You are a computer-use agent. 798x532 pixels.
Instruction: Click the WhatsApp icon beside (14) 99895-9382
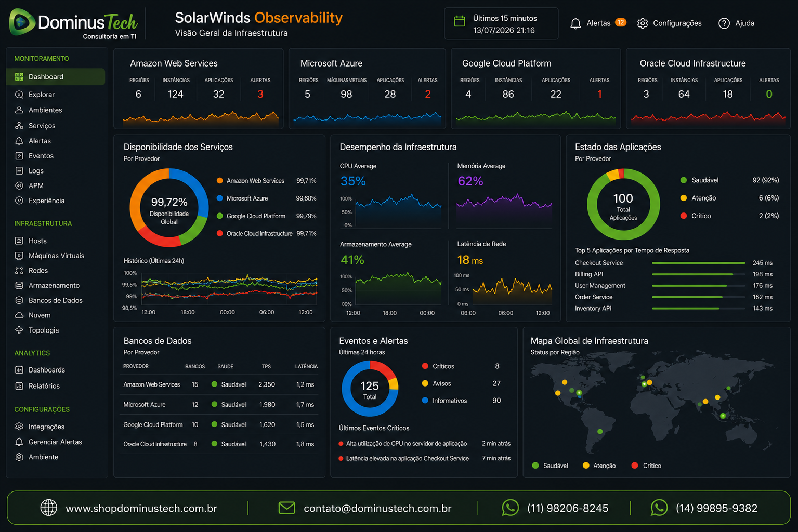[659, 508]
